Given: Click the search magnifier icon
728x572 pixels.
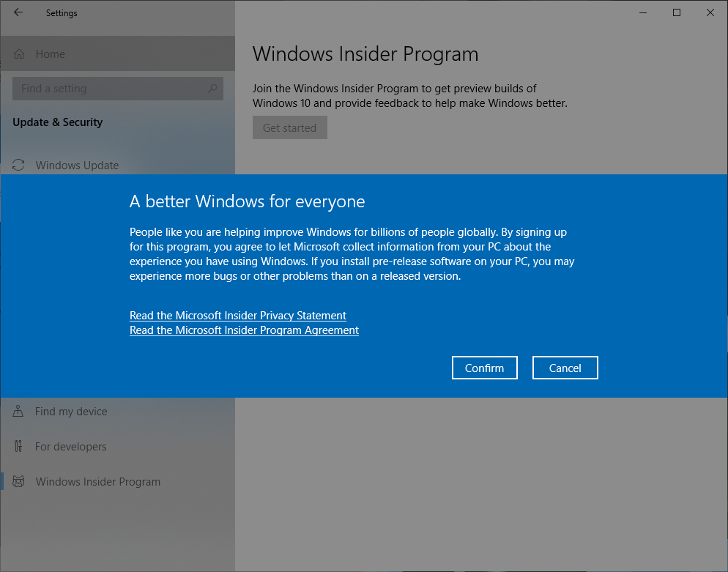Looking at the screenshot, I should [212, 88].
